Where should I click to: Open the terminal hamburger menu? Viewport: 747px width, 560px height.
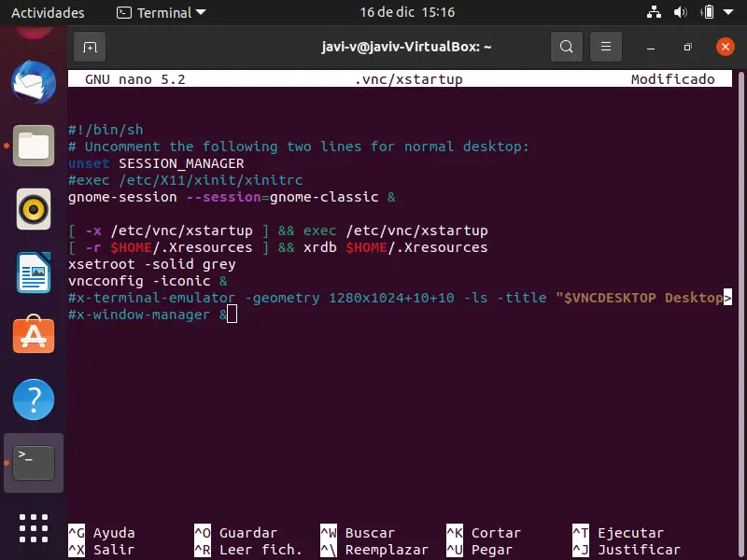point(606,46)
